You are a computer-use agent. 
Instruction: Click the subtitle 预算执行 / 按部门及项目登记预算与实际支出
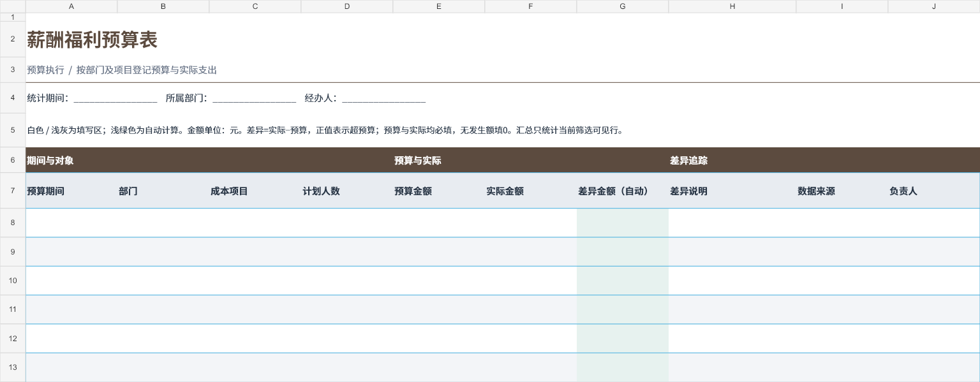pyautogui.click(x=122, y=70)
